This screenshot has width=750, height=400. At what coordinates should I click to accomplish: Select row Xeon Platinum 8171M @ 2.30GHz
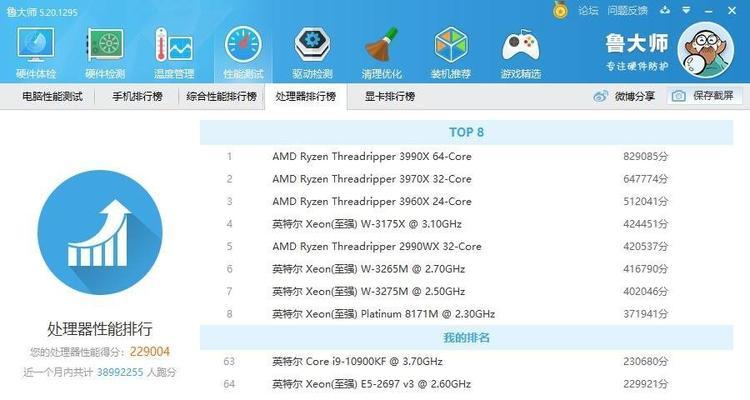466,314
